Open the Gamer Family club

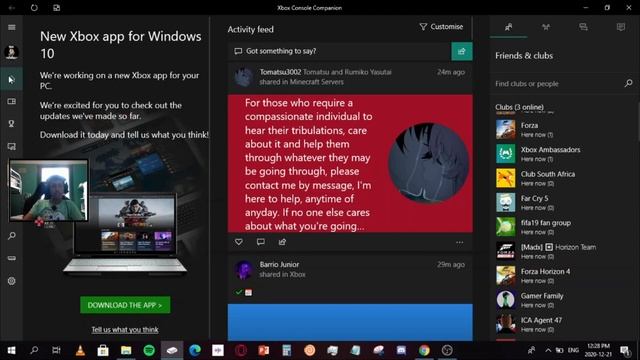click(563, 300)
